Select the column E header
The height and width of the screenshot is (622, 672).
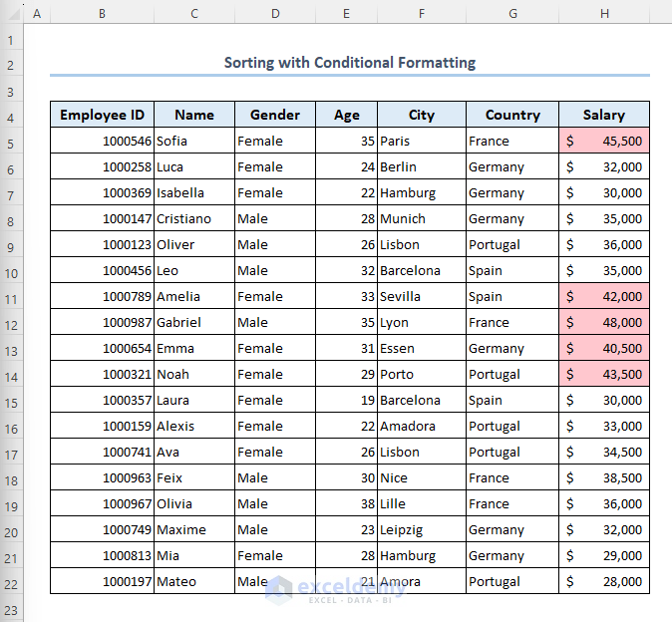click(346, 14)
